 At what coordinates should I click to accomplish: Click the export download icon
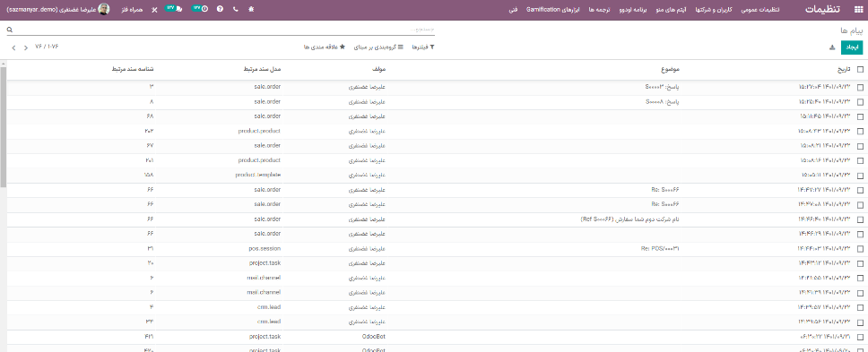[x=831, y=47]
